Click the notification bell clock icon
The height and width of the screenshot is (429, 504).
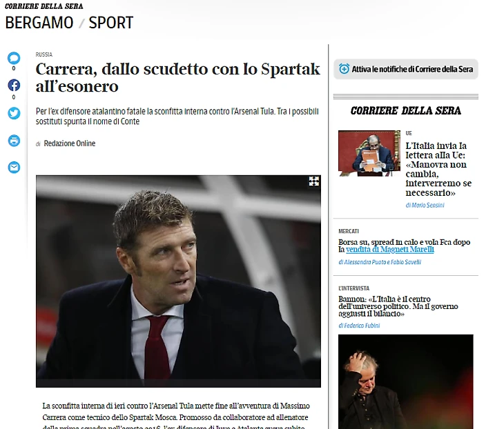coord(344,69)
